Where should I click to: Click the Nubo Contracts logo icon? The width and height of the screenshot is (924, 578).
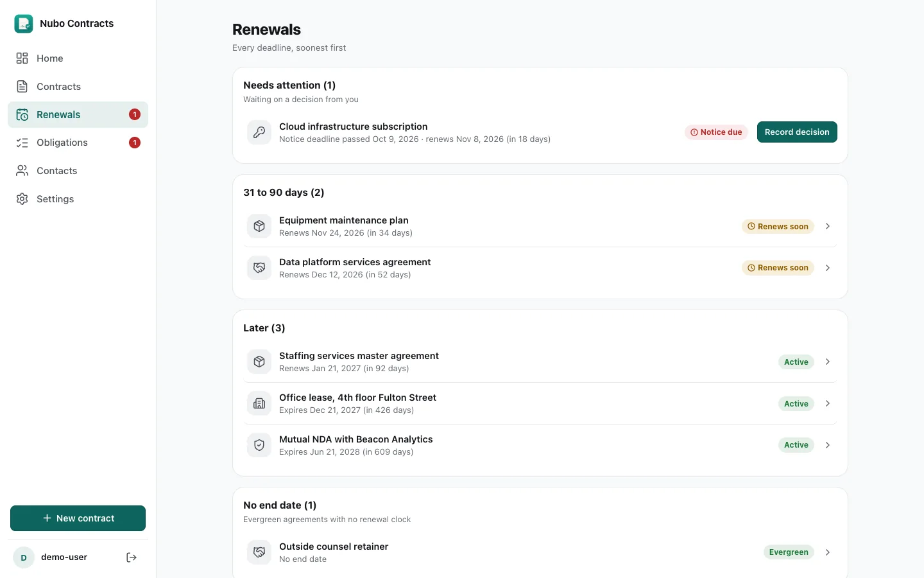pyautogui.click(x=24, y=24)
